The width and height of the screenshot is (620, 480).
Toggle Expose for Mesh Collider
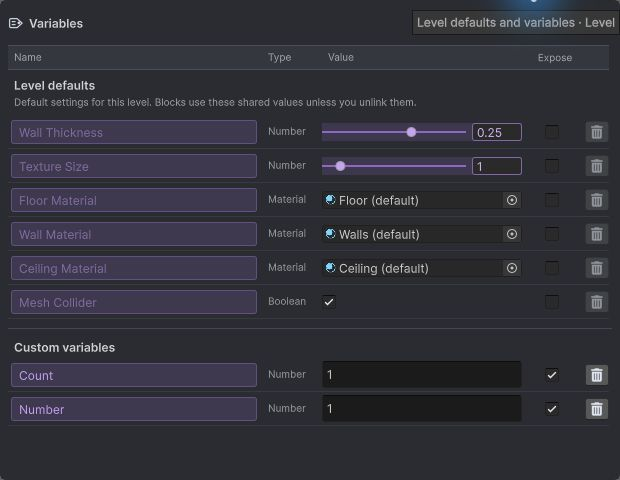552,302
